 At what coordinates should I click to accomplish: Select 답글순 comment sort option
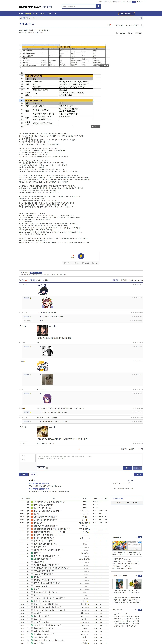[46, 280]
